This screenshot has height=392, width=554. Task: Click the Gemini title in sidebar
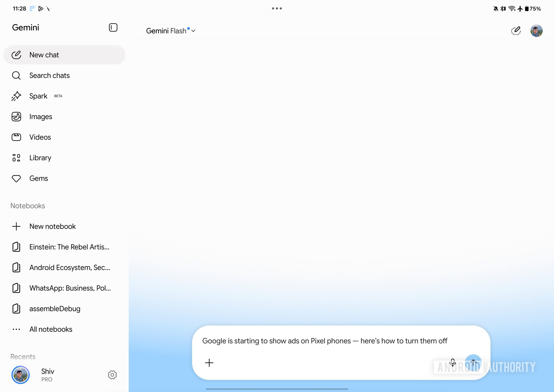tap(26, 27)
